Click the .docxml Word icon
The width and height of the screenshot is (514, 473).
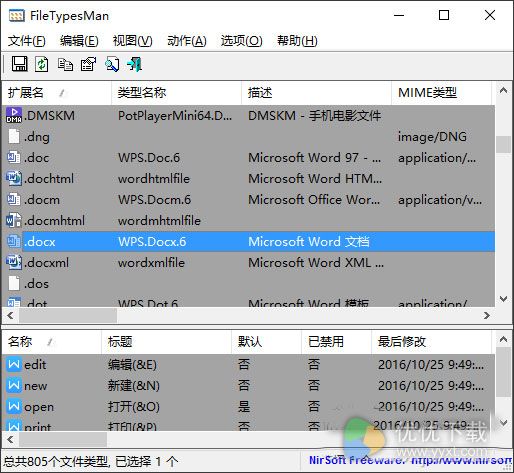(14, 262)
